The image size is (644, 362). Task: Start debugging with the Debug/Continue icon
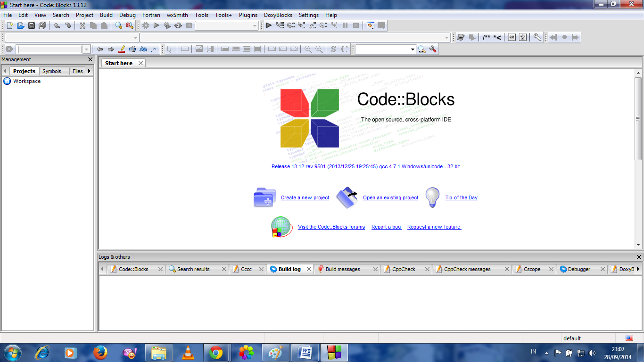[269, 25]
